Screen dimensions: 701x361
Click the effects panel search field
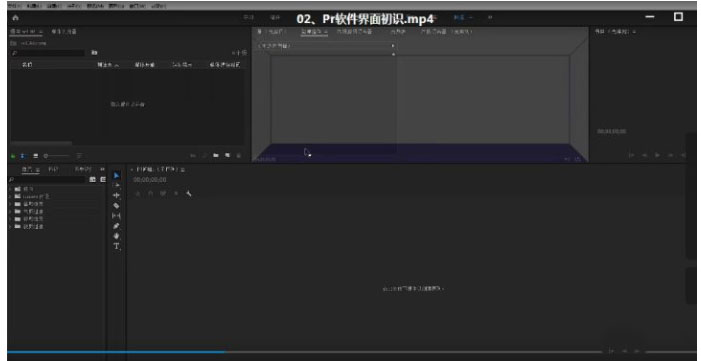pyautogui.click(x=47, y=179)
